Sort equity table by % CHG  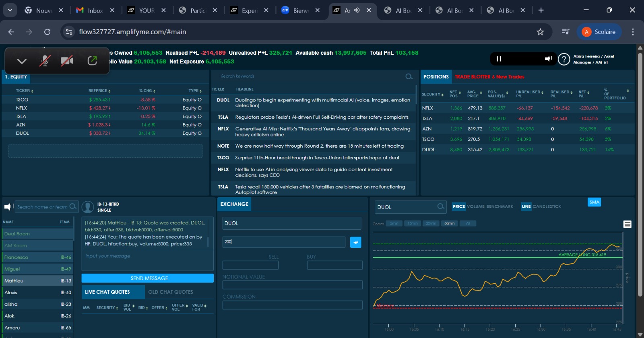tap(147, 91)
